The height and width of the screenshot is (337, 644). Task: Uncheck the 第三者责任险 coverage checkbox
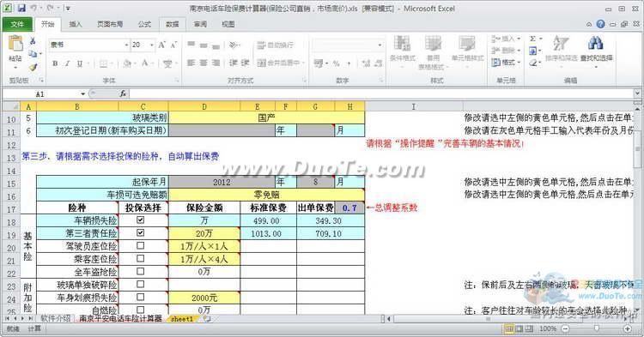tap(141, 233)
